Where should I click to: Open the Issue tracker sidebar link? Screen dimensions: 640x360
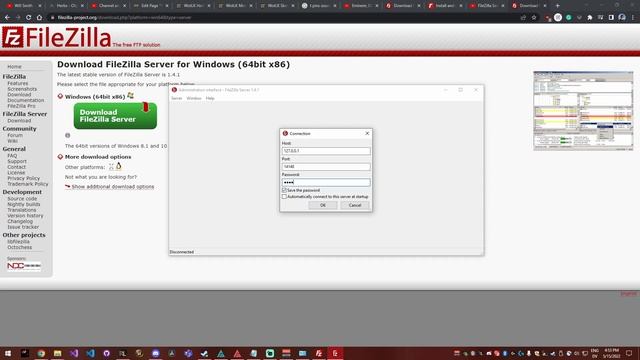point(23,227)
